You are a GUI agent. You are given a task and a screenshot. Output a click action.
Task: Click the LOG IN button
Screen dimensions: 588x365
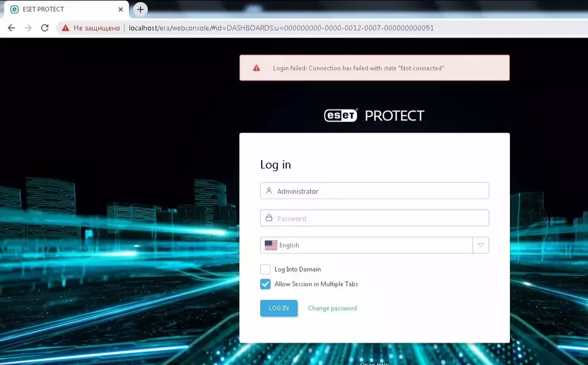(x=279, y=308)
